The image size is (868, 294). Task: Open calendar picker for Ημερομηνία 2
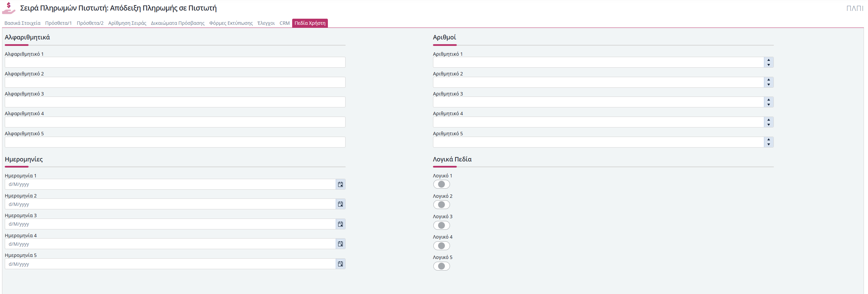[x=340, y=204]
